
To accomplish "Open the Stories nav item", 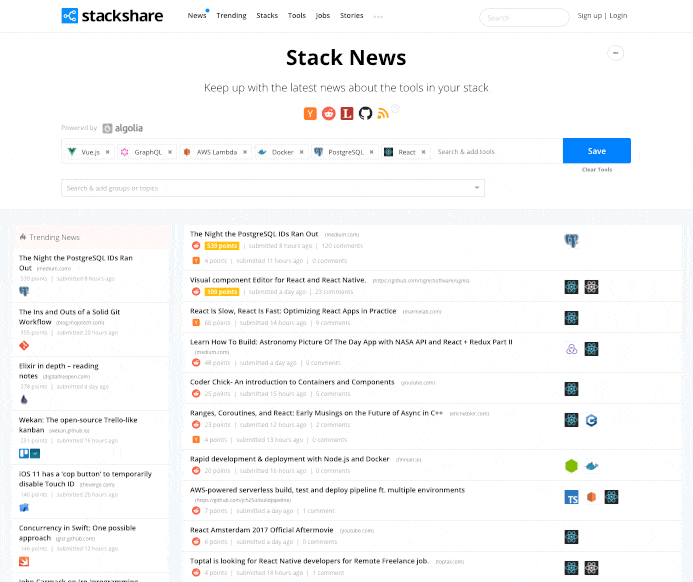I will (351, 15).
